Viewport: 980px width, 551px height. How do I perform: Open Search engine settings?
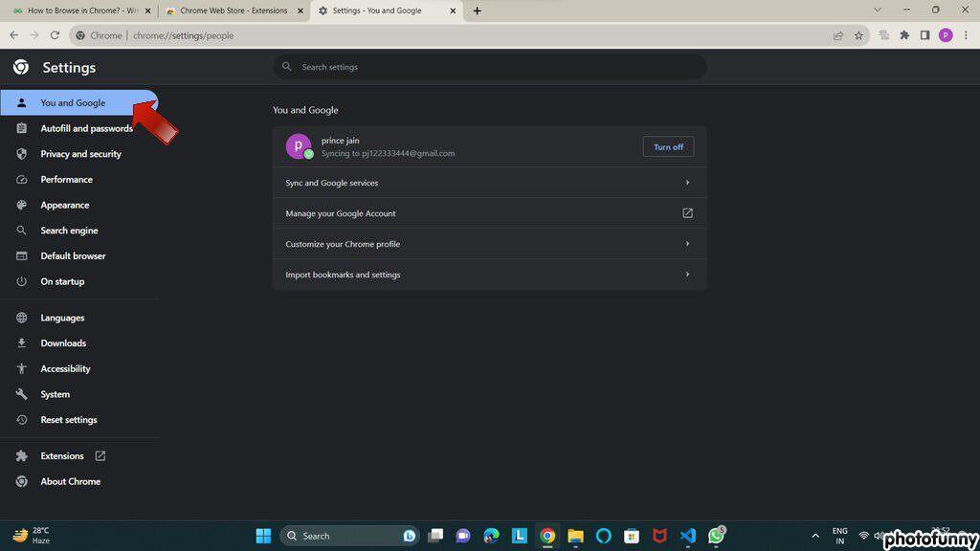coord(78,231)
